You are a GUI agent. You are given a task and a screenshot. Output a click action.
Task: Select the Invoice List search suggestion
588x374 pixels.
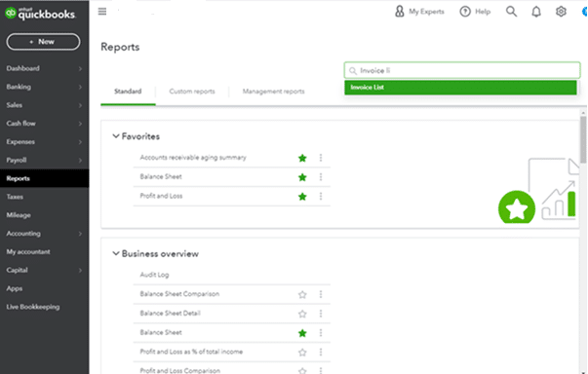point(460,88)
